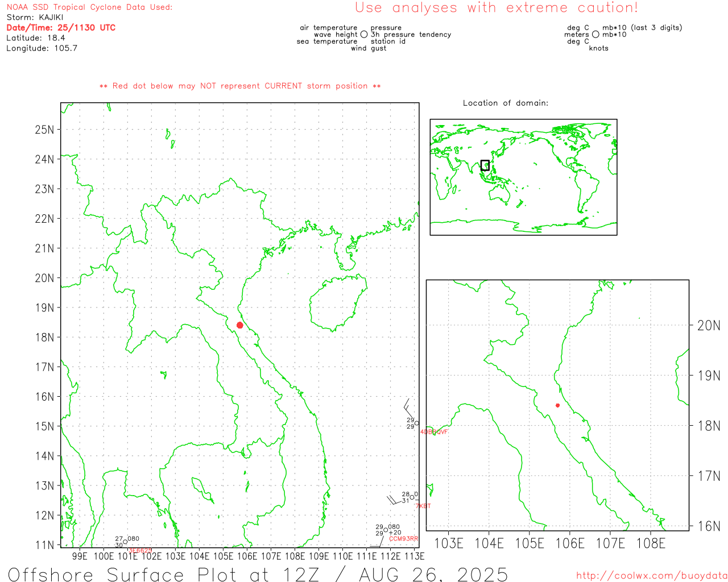This screenshot has width=728, height=582.
Task: Click station circle above 3E6625 label
Action: pos(125,541)
